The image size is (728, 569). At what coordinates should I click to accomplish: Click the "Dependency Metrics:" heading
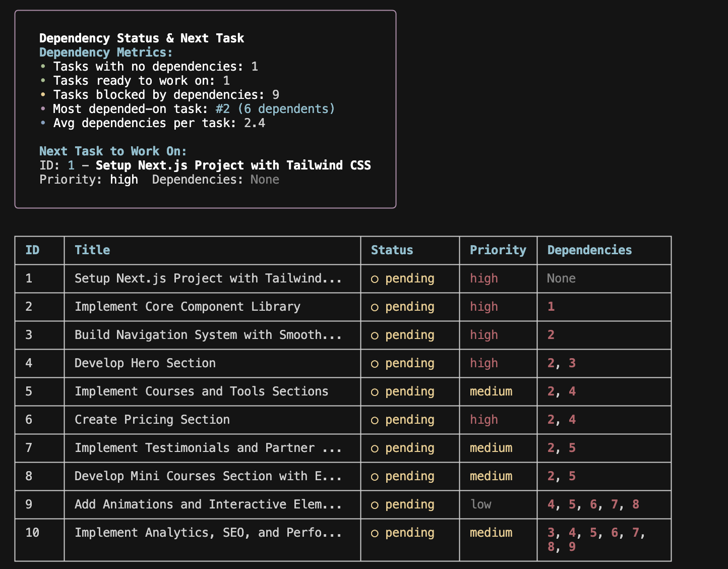click(106, 52)
